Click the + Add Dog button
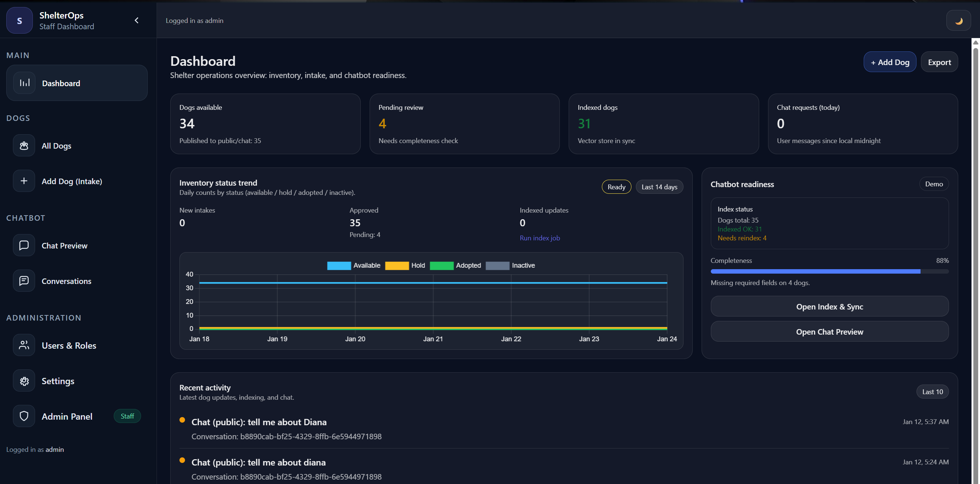Viewport: 980px width, 484px height. pyautogui.click(x=890, y=62)
